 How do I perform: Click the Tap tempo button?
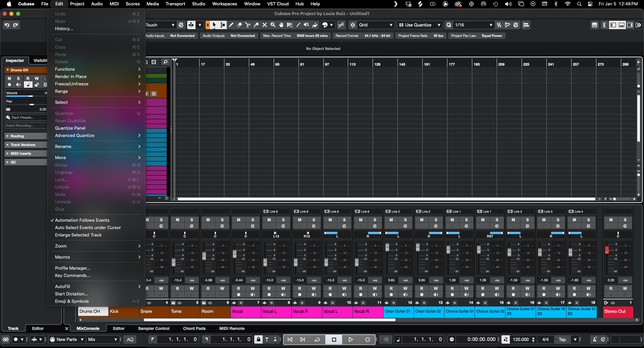pyautogui.click(x=562, y=340)
